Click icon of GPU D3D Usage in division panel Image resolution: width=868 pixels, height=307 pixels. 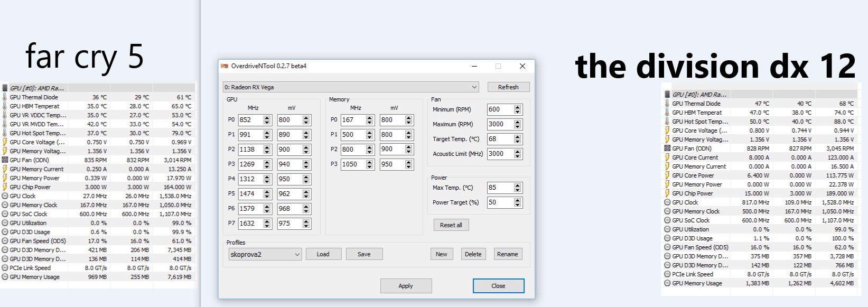pos(667,238)
